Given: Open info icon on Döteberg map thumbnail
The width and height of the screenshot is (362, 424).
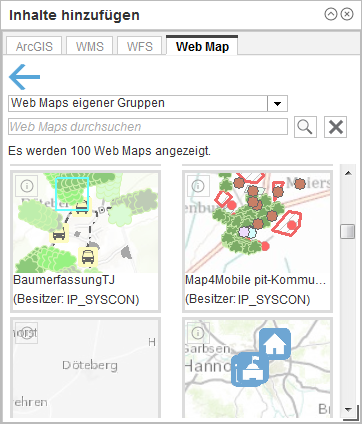Looking at the screenshot, I should [27, 333].
